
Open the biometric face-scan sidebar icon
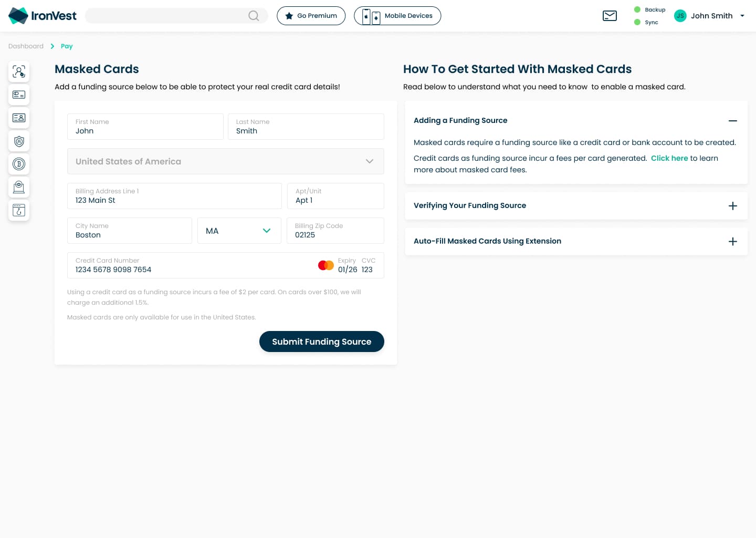19,71
